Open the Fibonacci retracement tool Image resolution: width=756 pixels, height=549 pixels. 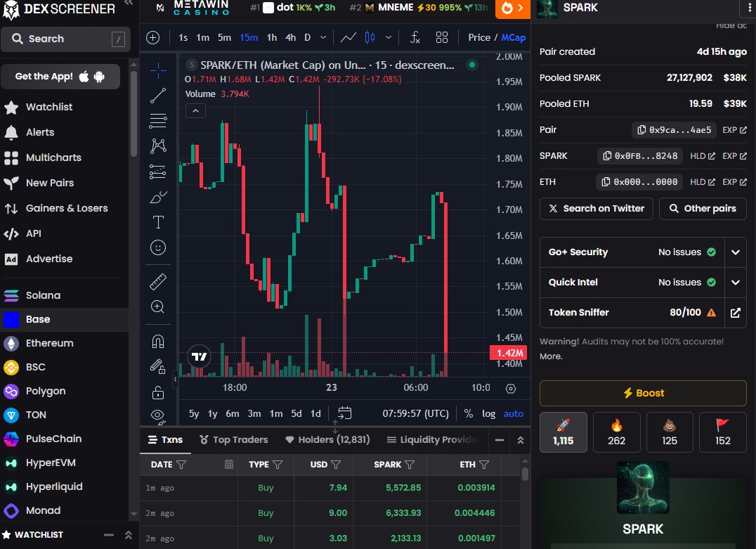[157, 121]
